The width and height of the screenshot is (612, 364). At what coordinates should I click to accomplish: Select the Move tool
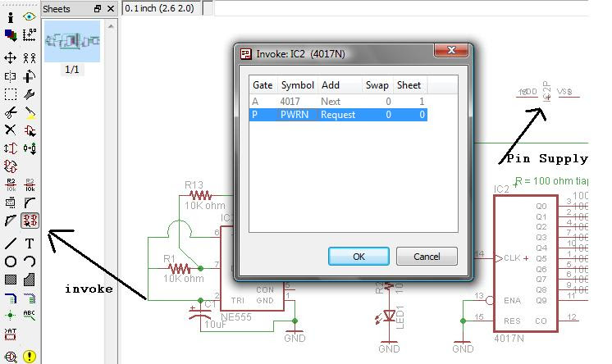[10, 58]
